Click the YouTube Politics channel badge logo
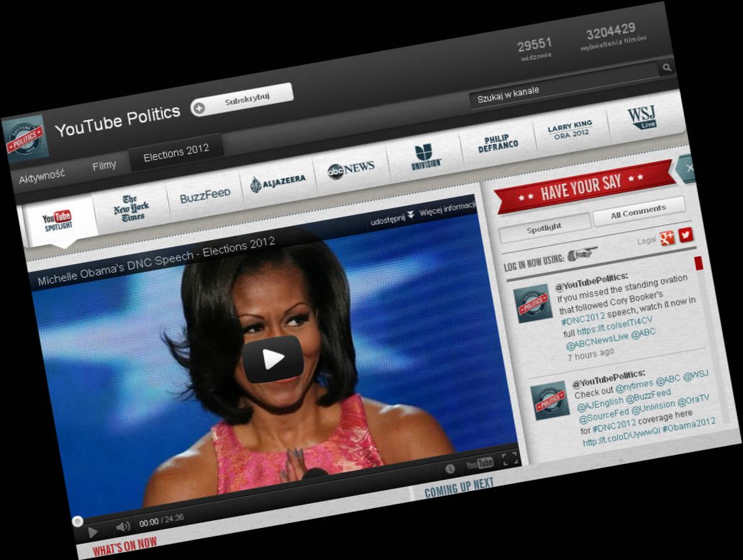 [25, 139]
